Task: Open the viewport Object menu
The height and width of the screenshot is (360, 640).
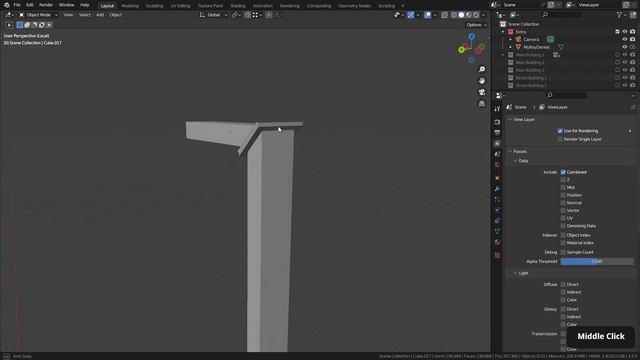Action: [116, 15]
